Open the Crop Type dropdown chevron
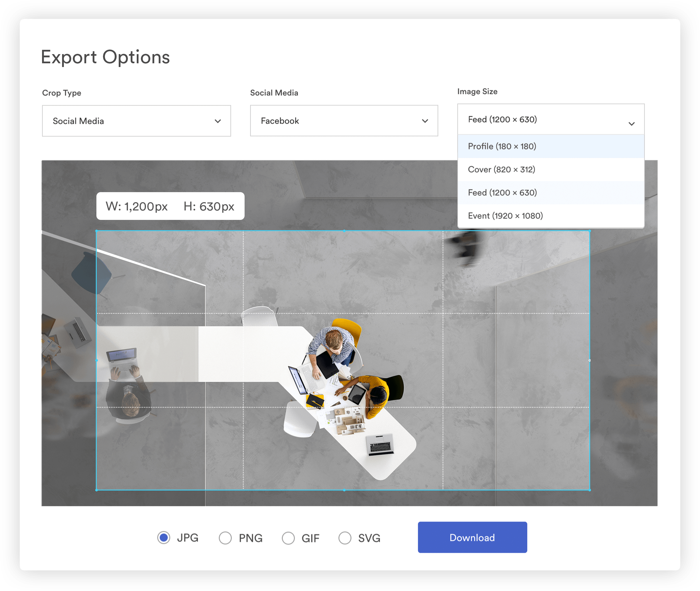700x591 pixels. pyautogui.click(x=218, y=121)
